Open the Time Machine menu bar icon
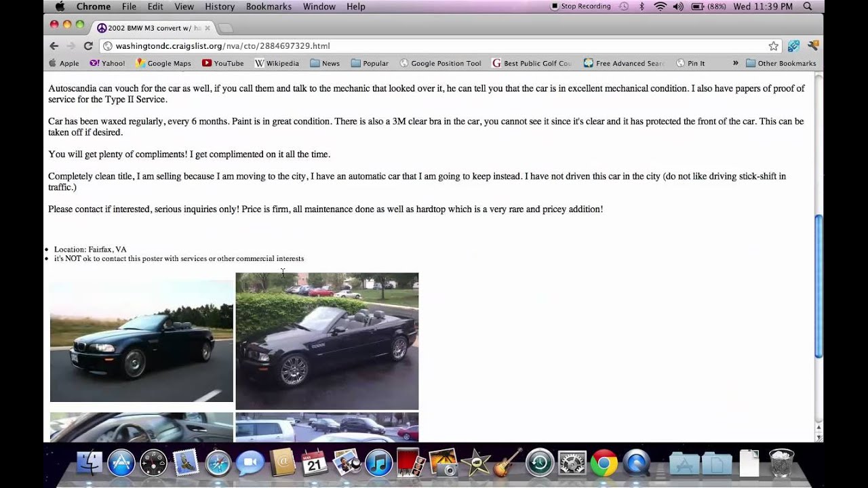The height and width of the screenshot is (488, 868). tap(624, 6)
